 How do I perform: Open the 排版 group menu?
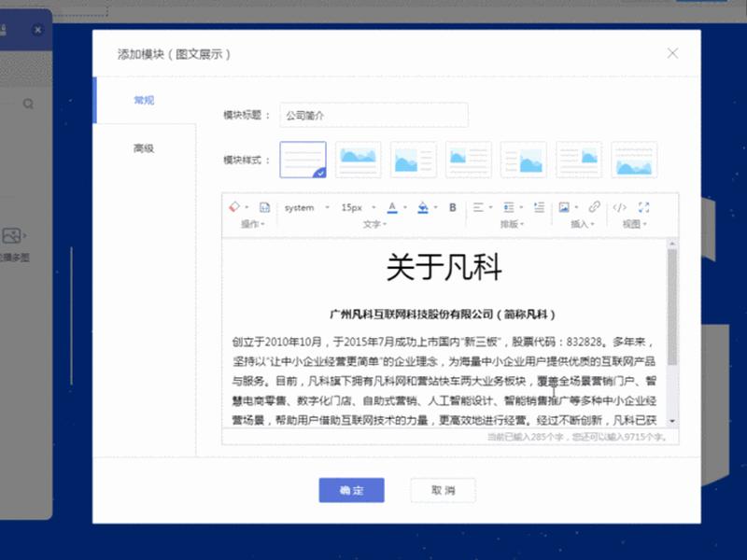(512, 224)
